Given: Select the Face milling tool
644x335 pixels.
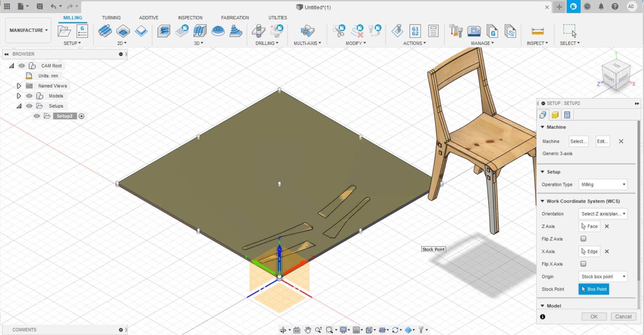Looking at the screenshot, I should pyautogui.click(x=141, y=31).
